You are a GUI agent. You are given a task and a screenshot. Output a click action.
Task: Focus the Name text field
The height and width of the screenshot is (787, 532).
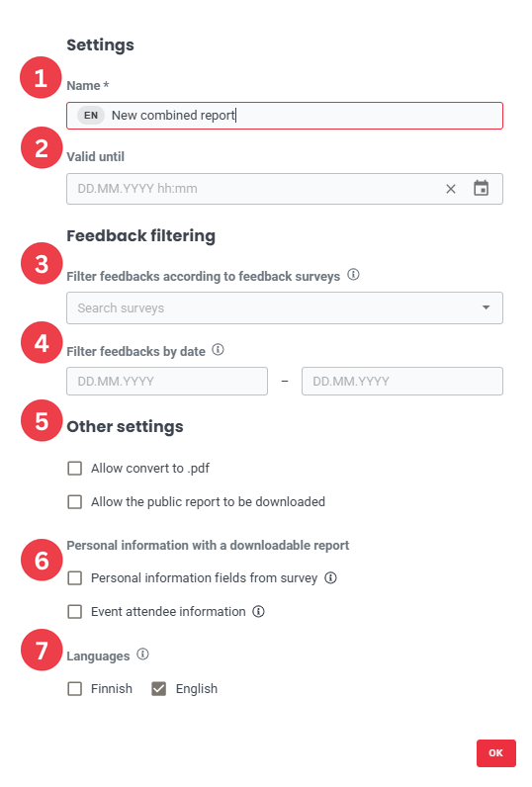point(285,116)
